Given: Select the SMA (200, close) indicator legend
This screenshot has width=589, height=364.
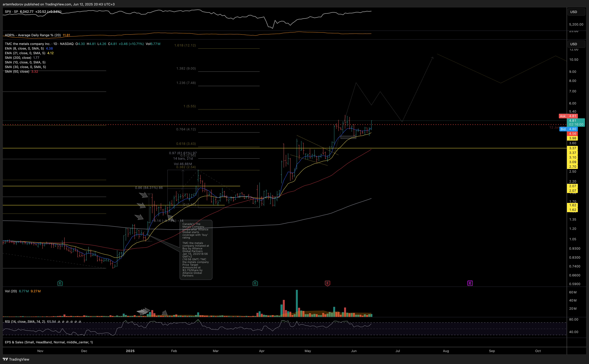Looking at the screenshot, I should [18, 58].
